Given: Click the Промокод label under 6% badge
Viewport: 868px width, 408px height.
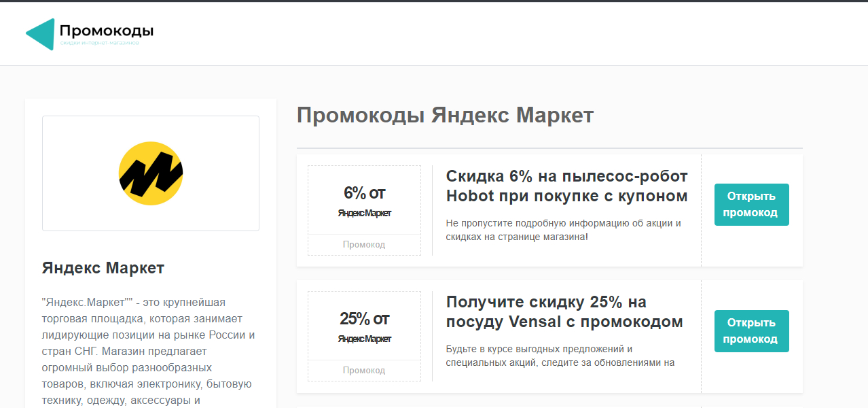Looking at the screenshot, I should click(364, 245).
